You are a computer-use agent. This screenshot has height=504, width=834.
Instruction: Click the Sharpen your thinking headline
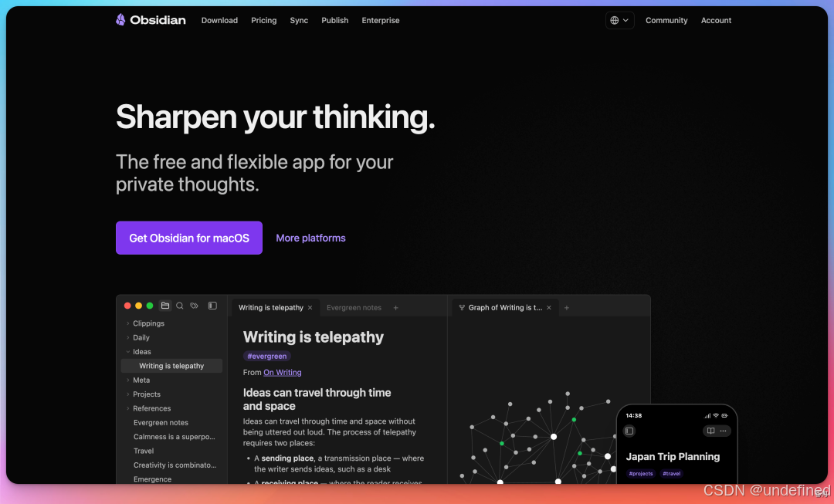click(x=276, y=117)
